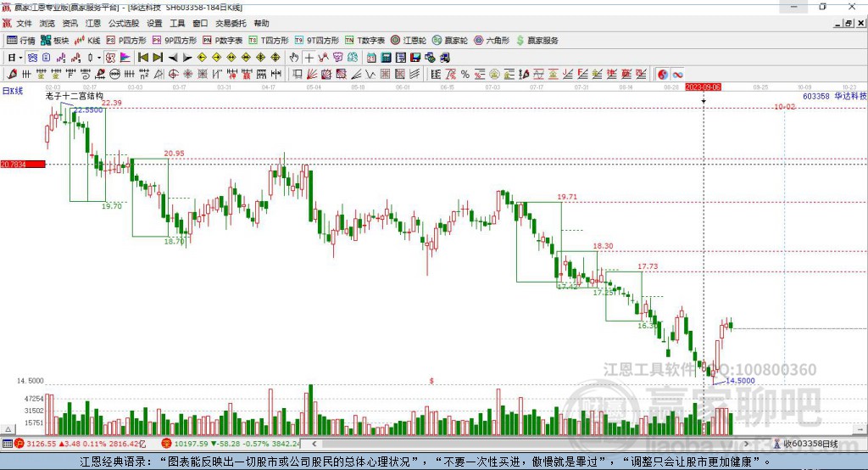This screenshot has height=470, width=868.
Task: Open the 江恩 menu
Action: click(x=93, y=23)
